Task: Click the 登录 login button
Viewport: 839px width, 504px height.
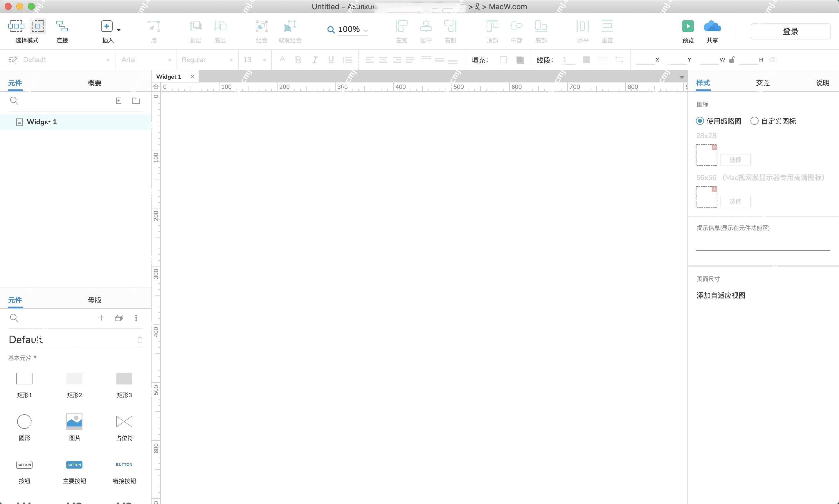Action: (791, 31)
